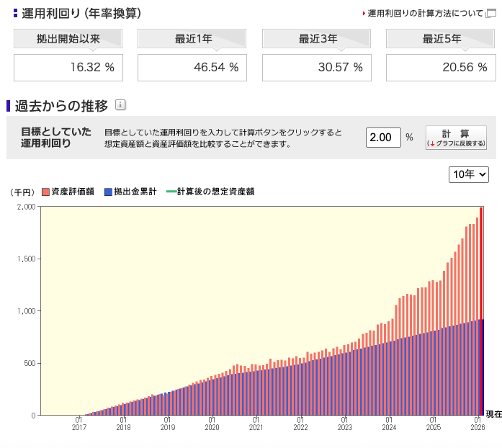Screen dimensions: 502x448
Task: Click the 2,000 y-axis label
Action: tap(26, 207)
